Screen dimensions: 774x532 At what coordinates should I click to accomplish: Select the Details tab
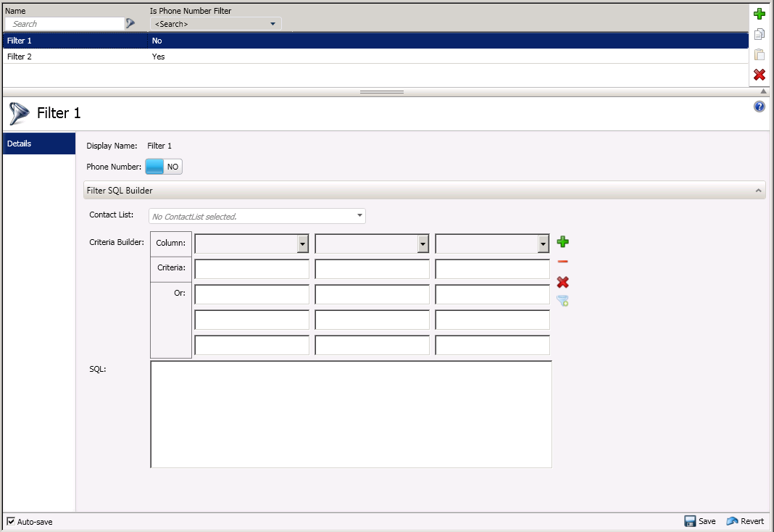point(39,144)
